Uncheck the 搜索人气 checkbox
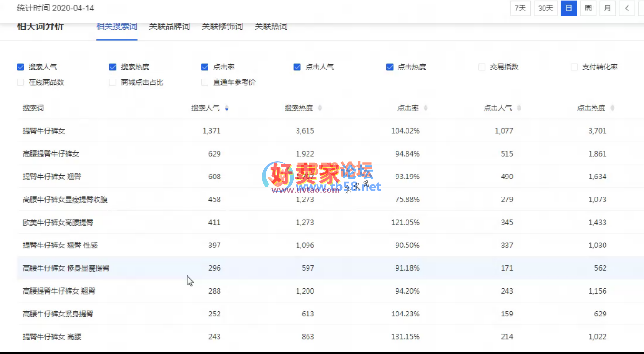 pos(20,67)
